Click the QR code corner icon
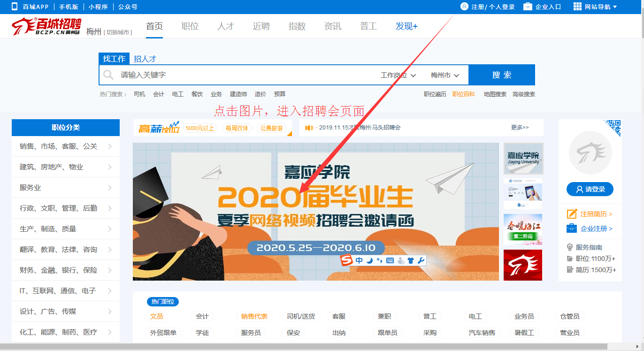 614,127
